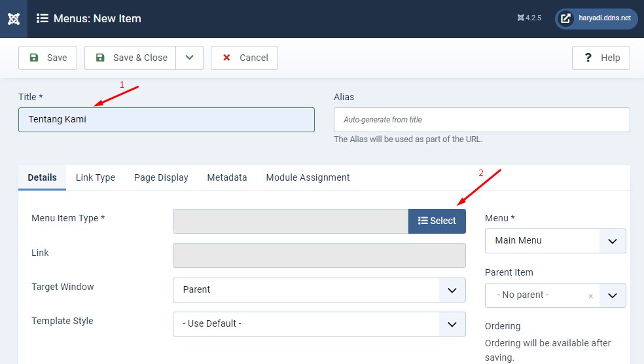Open the Page Display tab
This screenshot has height=364, width=644.
click(x=161, y=177)
